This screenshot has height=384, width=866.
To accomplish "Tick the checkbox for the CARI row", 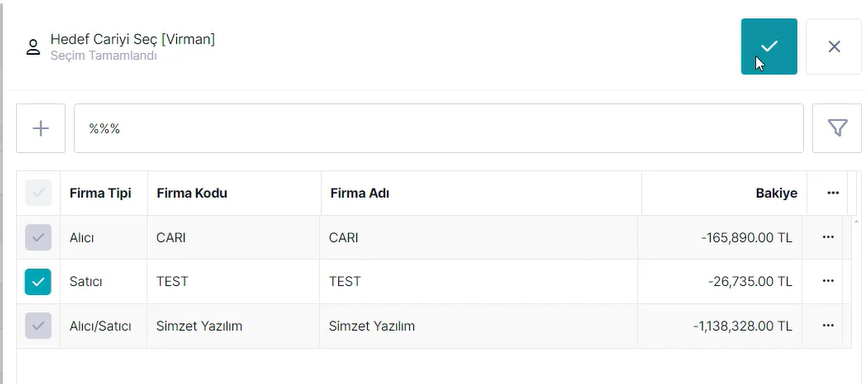I will click(38, 238).
